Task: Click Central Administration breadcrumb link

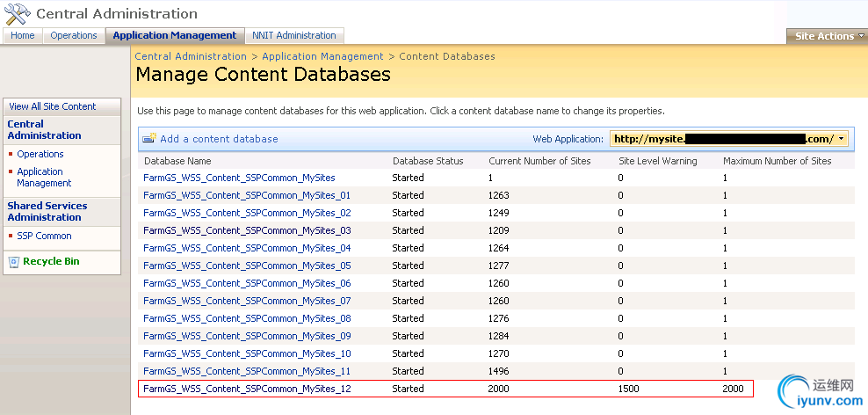Action: pyautogui.click(x=191, y=56)
